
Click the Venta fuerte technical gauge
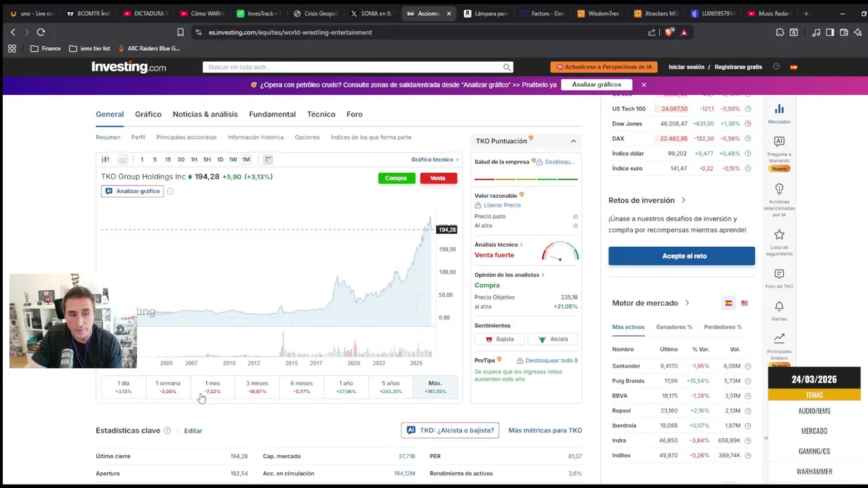[560, 251]
